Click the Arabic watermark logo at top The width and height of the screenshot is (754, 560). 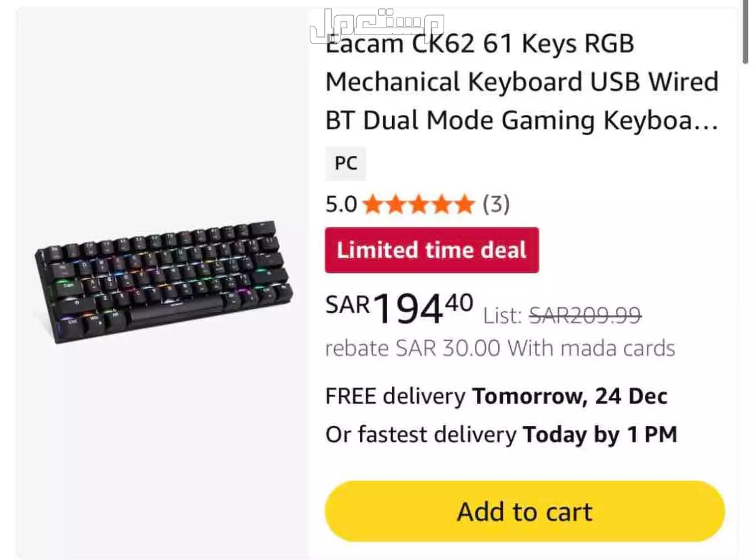[x=376, y=26]
